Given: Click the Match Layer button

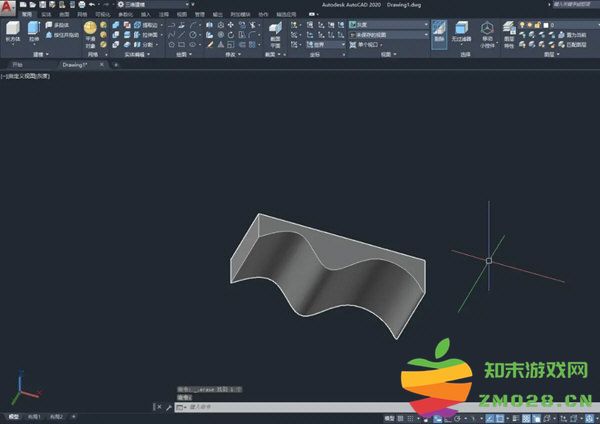Looking at the screenshot, I should [x=572, y=45].
